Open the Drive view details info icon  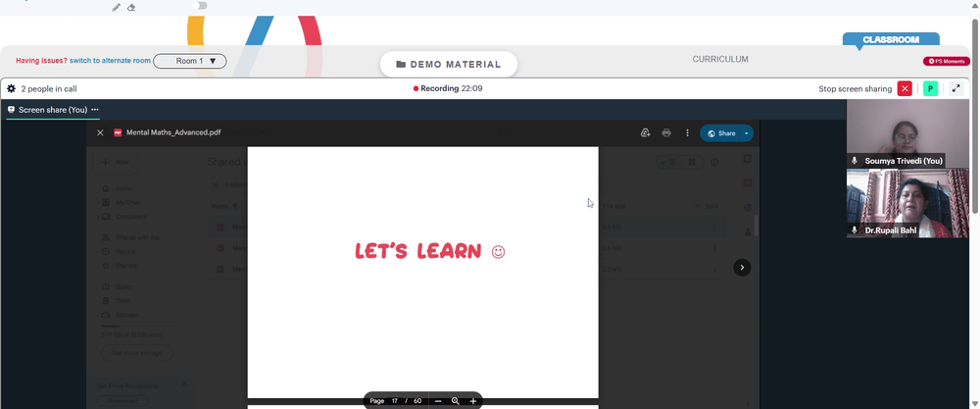pyautogui.click(x=714, y=162)
